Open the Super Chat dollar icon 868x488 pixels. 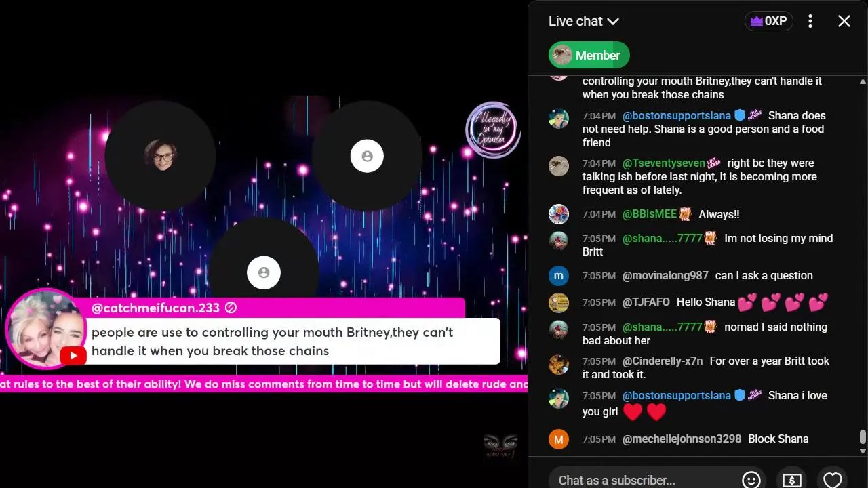pos(791,480)
